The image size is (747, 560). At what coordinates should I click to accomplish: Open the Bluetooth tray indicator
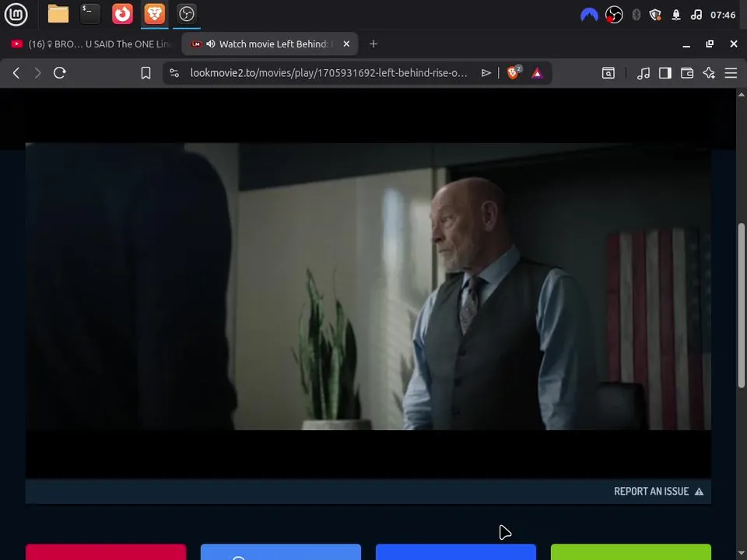pyautogui.click(x=636, y=15)
